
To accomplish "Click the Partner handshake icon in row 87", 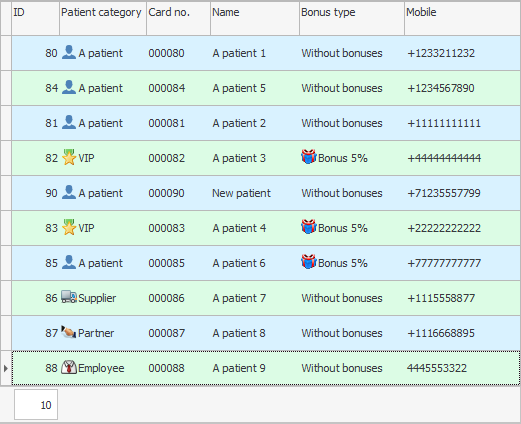I will coord(69,332).
